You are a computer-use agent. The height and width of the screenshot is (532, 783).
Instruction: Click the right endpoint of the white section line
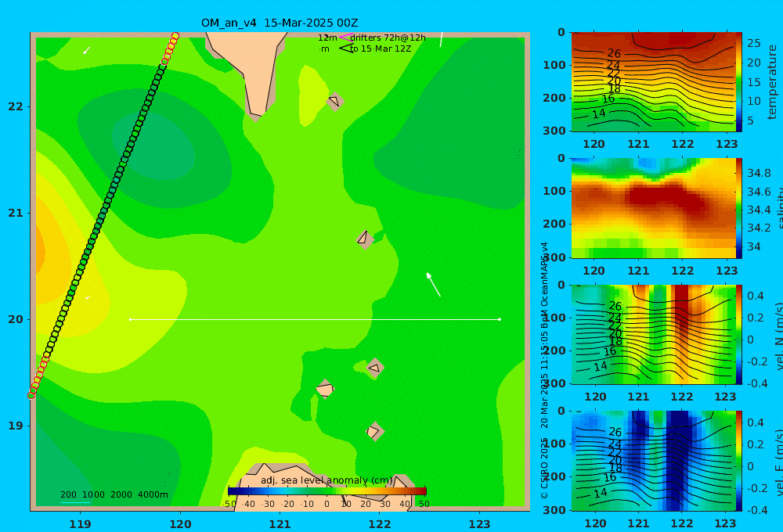tap(500, 319)
